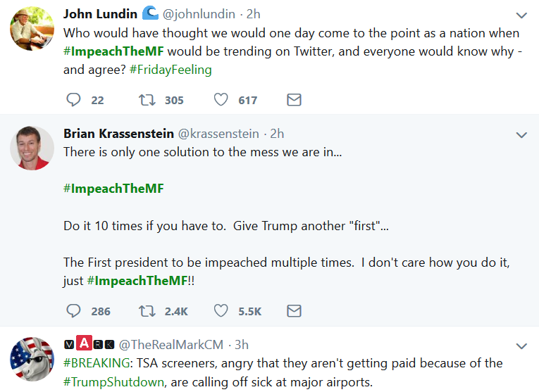Send John Lundin's tweet via direct message
Image resolution: width=539 pixels, height=392 pixels.
point(295,100)
